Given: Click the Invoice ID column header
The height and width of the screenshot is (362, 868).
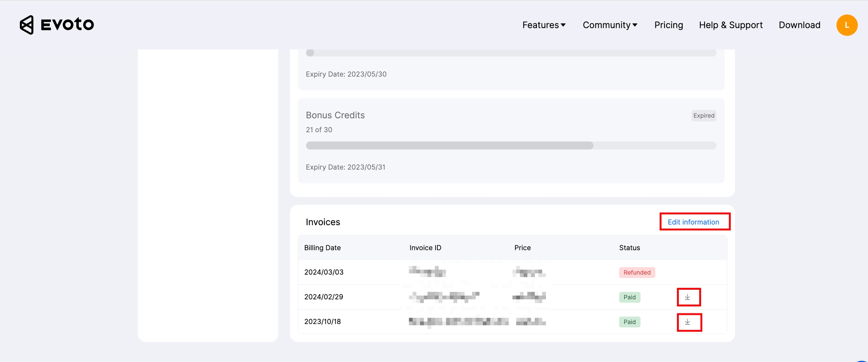Looking at the screenshot, I should tap(425, 248).
